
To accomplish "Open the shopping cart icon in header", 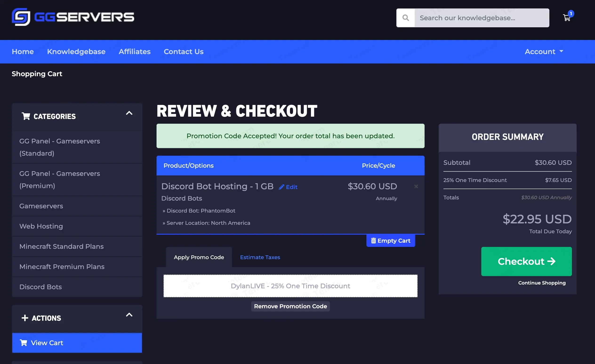I will tap(567, 18).
